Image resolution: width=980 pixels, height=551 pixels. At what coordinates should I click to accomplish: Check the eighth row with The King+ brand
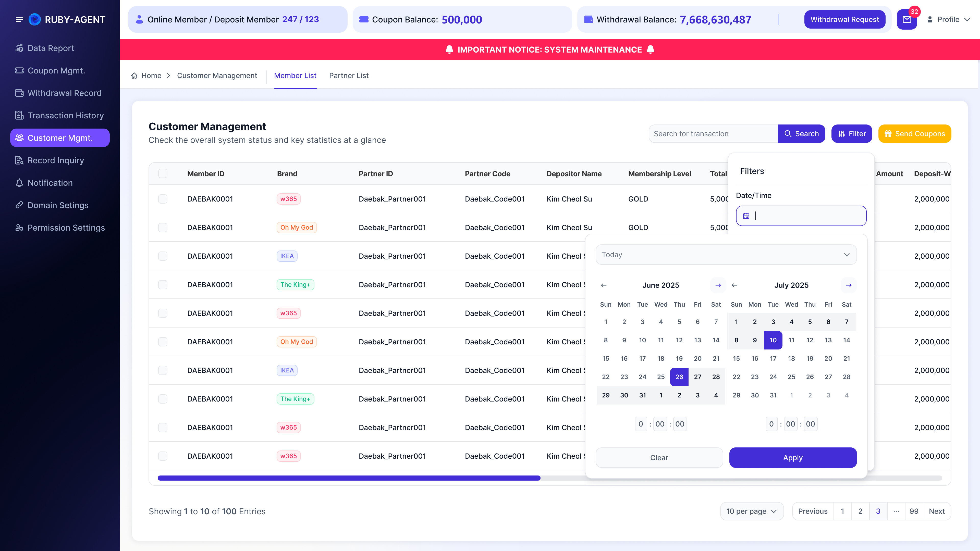pyautogui.click(x=163, y=398)
